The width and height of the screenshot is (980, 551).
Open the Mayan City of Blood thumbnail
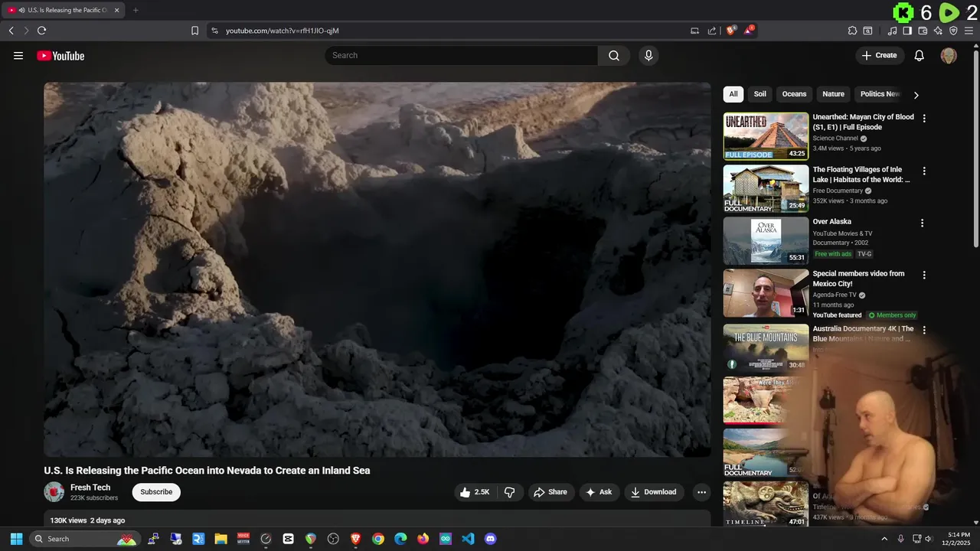coord(766,136)
